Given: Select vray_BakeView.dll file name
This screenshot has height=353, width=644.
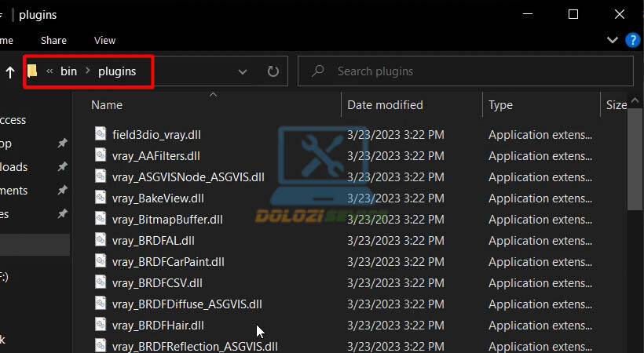Looking at the screenshot, I should [x=158, y=198].
